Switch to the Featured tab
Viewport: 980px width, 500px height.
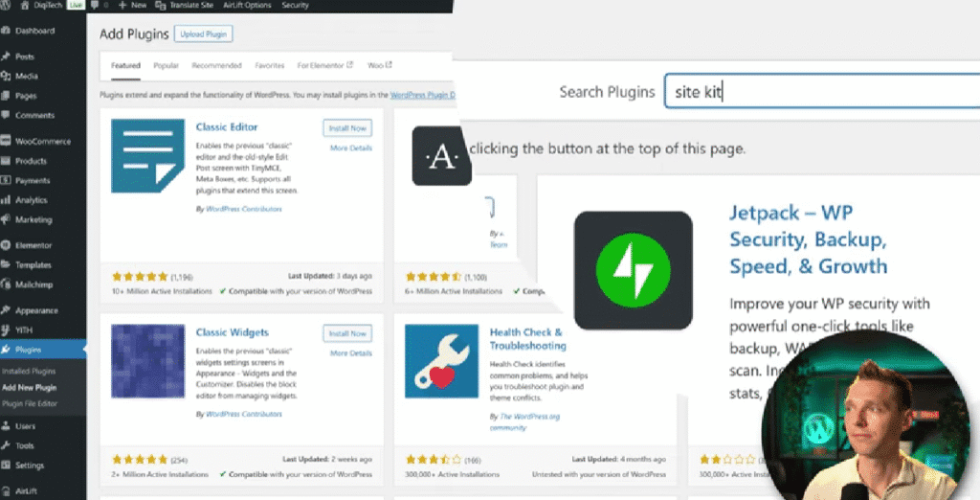tap(125, 65)
